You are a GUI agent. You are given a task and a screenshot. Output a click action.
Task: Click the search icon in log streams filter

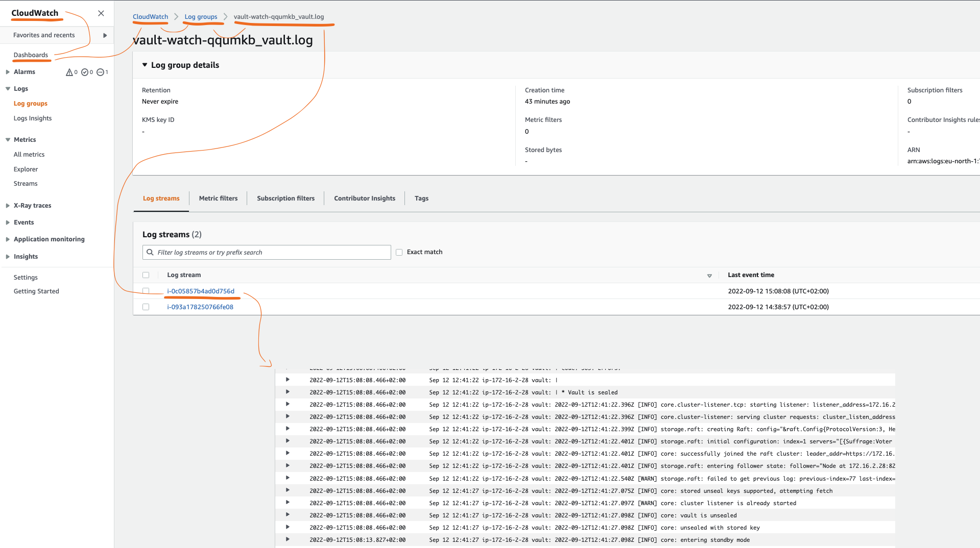[150, 252]
